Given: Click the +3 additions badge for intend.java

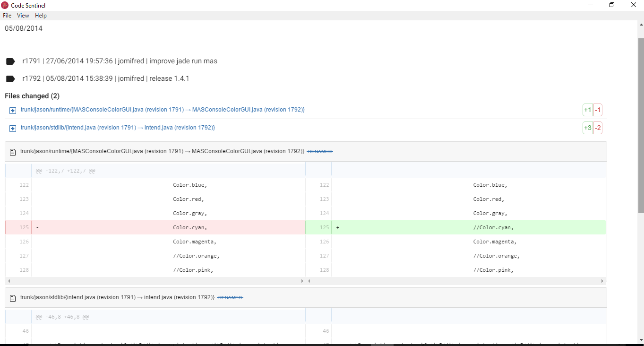Looking at the screenshot, I should (588, 128).
